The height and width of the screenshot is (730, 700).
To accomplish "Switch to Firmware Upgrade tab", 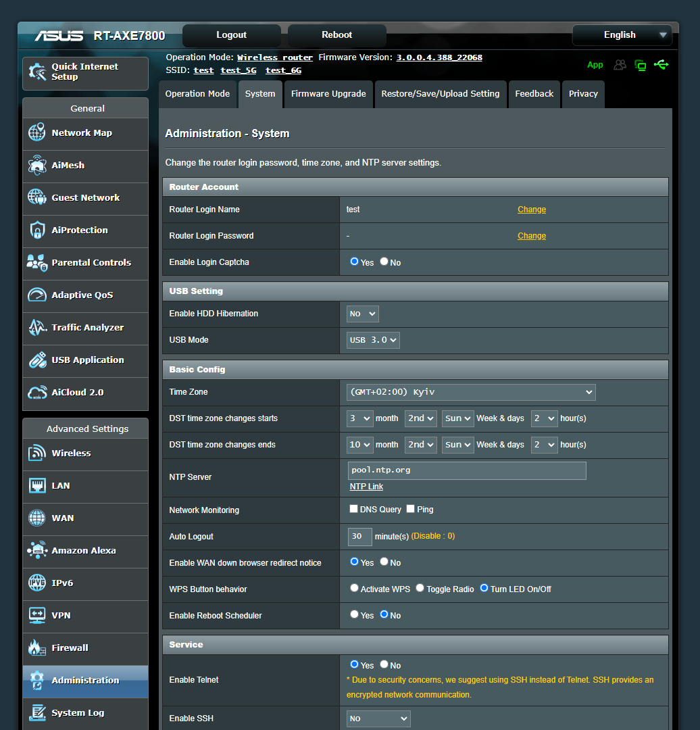I will point(328,94).
